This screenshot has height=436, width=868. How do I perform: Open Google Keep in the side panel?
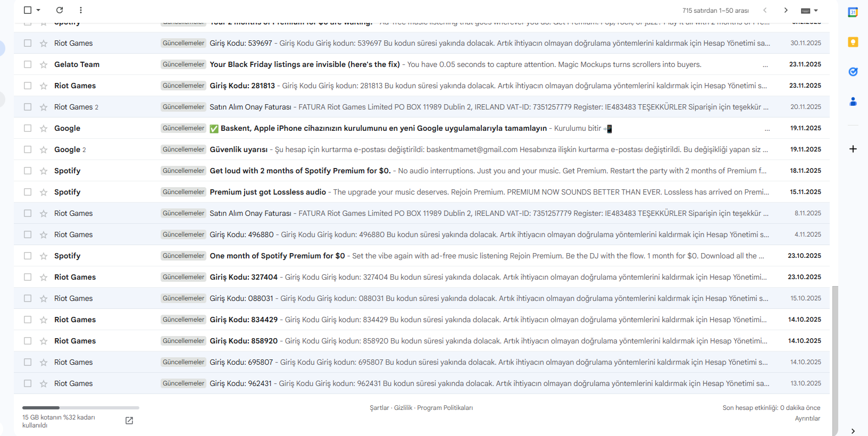(x=853, y=42)
